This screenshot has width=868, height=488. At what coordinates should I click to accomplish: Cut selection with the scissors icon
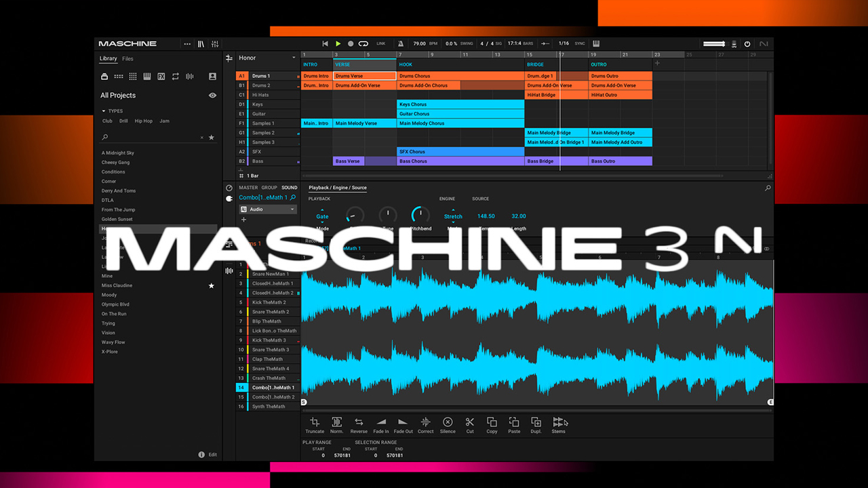click(x=469, y=422)
